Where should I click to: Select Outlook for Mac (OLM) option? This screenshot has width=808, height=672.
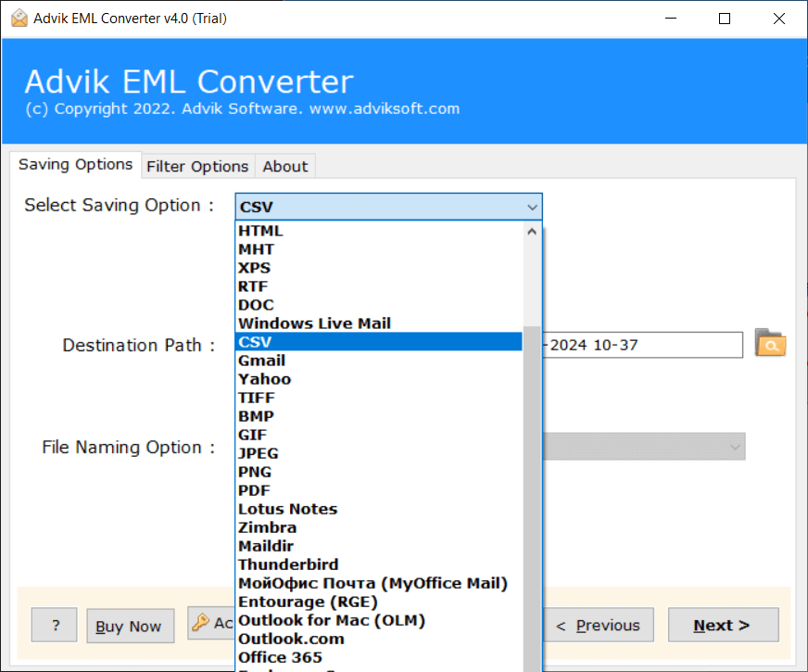tap(379, 620)
